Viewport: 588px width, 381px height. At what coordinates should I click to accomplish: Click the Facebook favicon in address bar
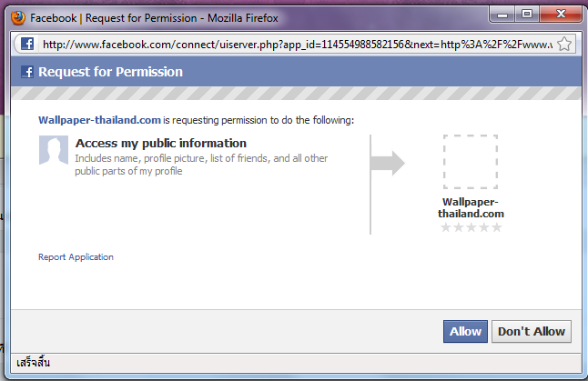click(x=27, y=44)
